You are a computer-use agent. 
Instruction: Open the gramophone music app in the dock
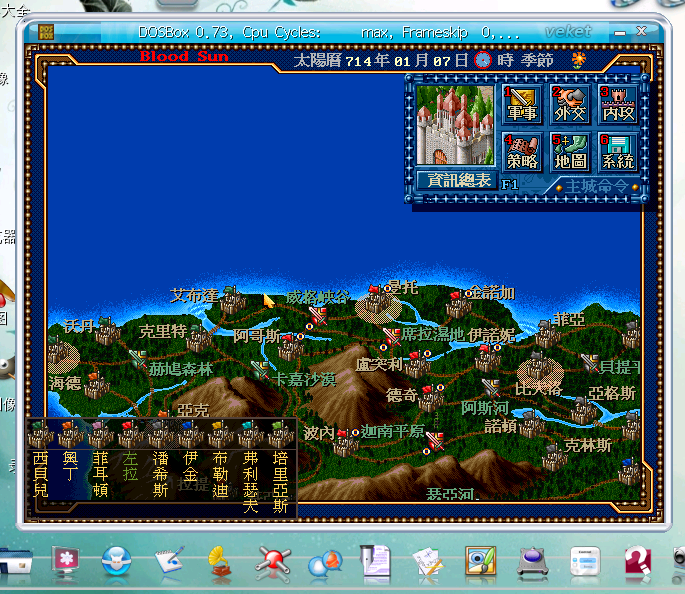pos(220,562)
